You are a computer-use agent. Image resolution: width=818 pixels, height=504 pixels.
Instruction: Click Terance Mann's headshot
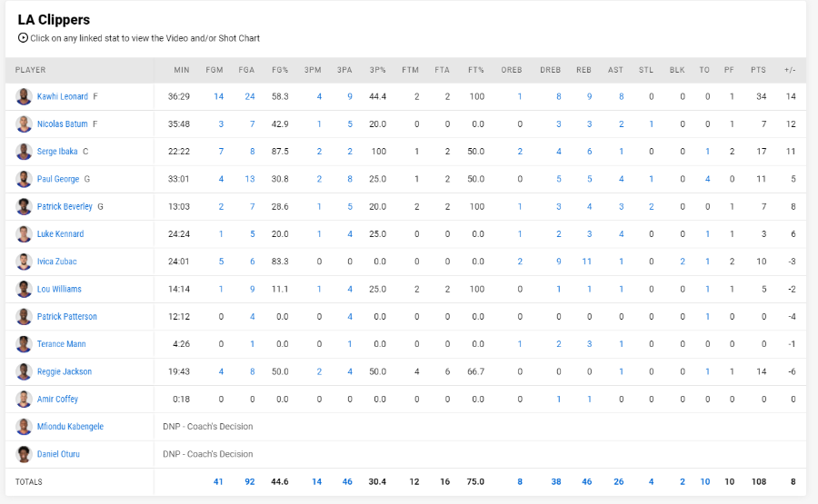[x=24, y=344]
